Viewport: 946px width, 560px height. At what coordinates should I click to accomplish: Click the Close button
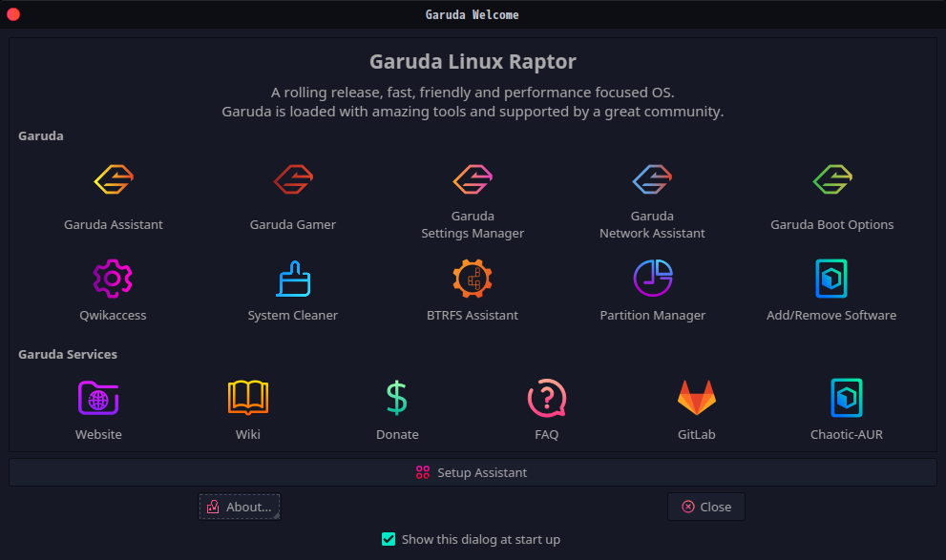705,507
